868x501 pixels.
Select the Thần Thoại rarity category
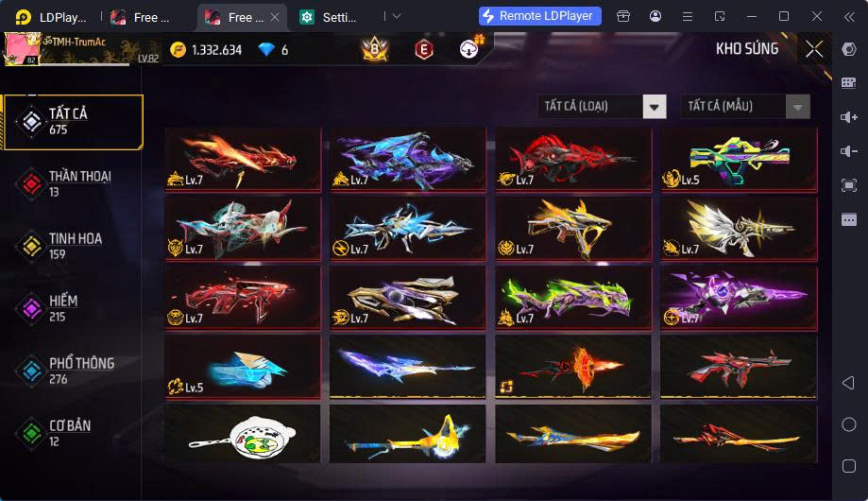pyautogui.click(x=72, y=183)
